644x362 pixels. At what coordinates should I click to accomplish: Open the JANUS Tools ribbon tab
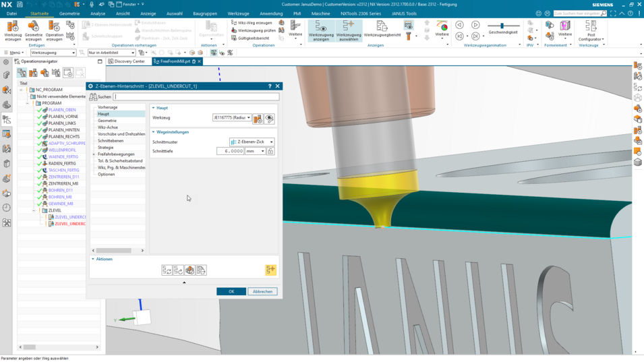(404, 13)
